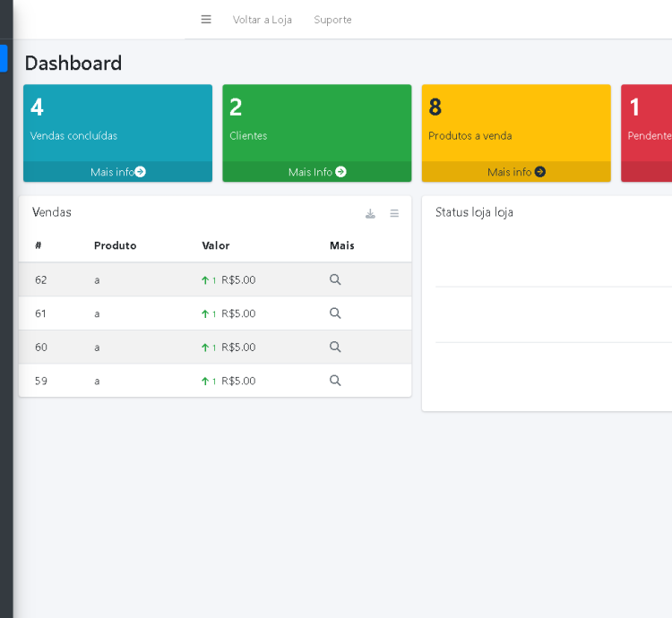Image resolution: width=672 pixels, height=618 pixels.
Task: Select the table row for sale 62
Action: (x=143, y=279)
